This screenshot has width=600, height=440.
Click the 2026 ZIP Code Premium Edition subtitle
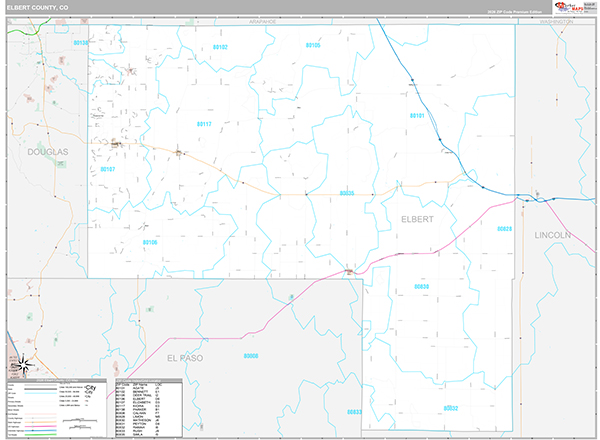tap(514, 12)
